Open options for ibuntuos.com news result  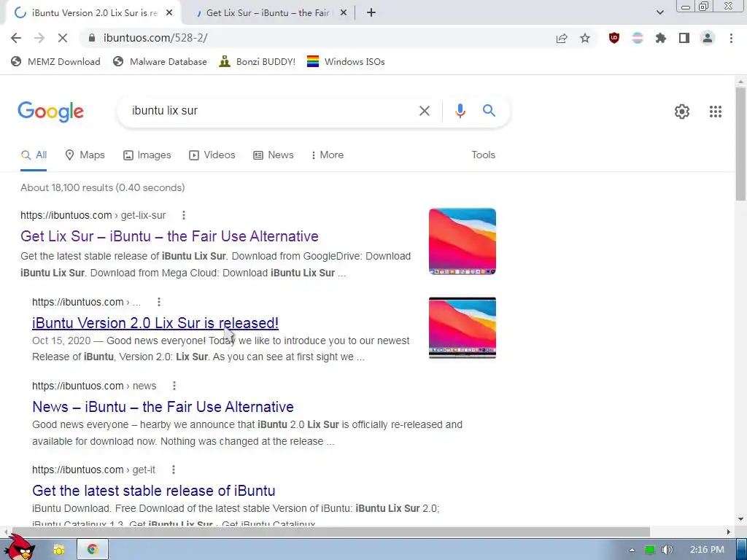[x=174, y=386]
